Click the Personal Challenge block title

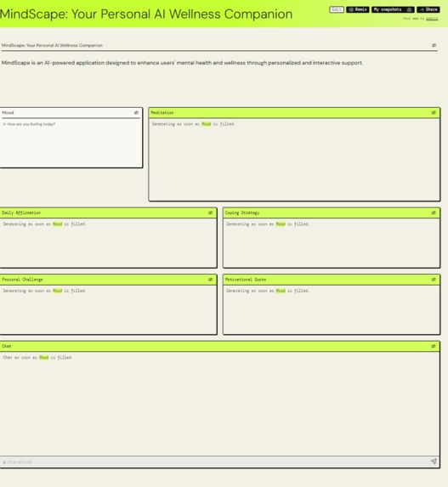click(22, 280)
